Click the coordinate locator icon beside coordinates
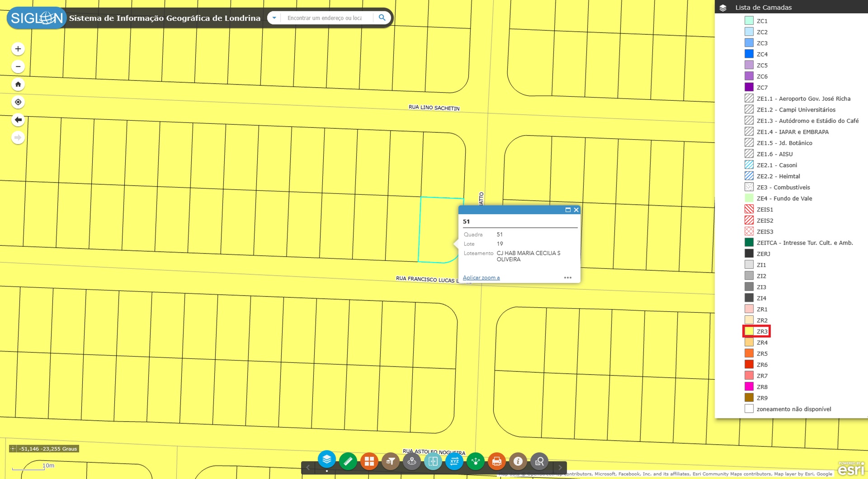The width and height of the screenshot is (868, 479). click(x=13, y=449)
